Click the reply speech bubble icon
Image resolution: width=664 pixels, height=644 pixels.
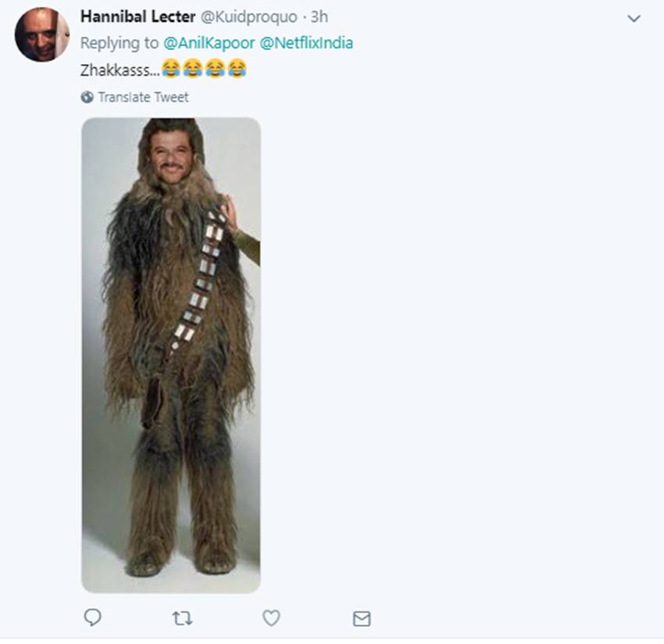point(92,618)
